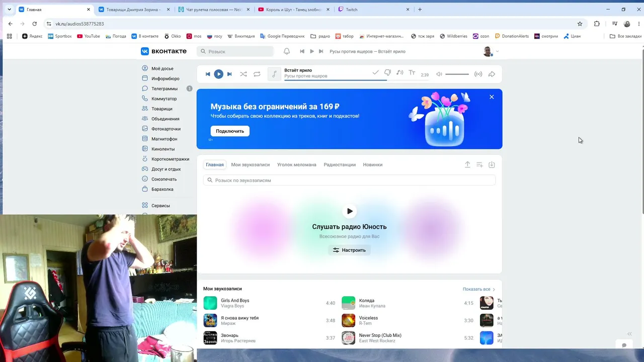Click the download icon beside playlist icon
Screen dimensions: 644x362
pos(492,164)
